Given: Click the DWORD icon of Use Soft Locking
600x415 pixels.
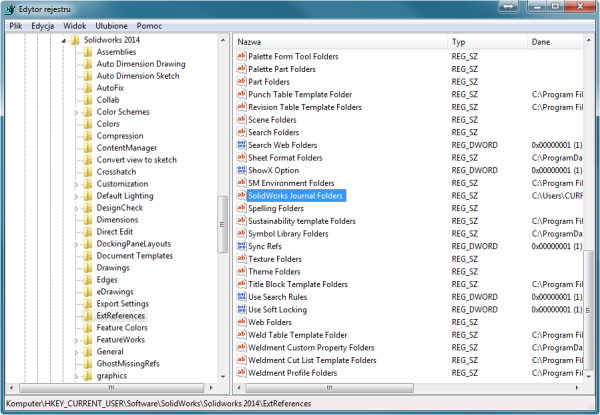Looking at the screenshot, I should pyautogui.click(x=241, y=309).
